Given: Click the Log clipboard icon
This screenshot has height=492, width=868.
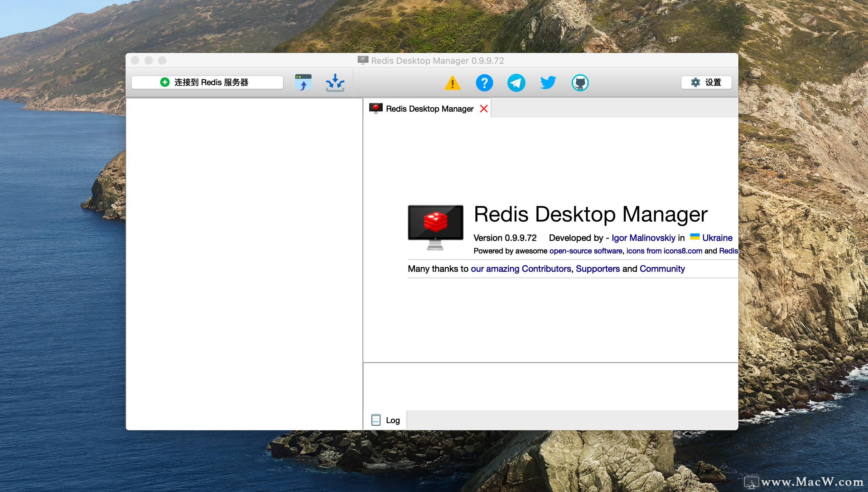Looking at the screenshot, I should tap(376, 420).
